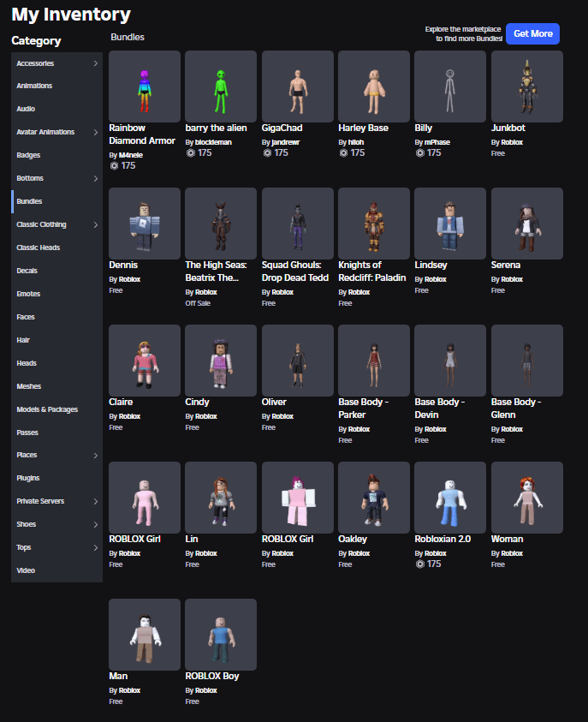This screenshot has height=722, width=588.
Task: Open the Robloxian 2.0 bundle thumbnail
Action: [x=450, y=498]
